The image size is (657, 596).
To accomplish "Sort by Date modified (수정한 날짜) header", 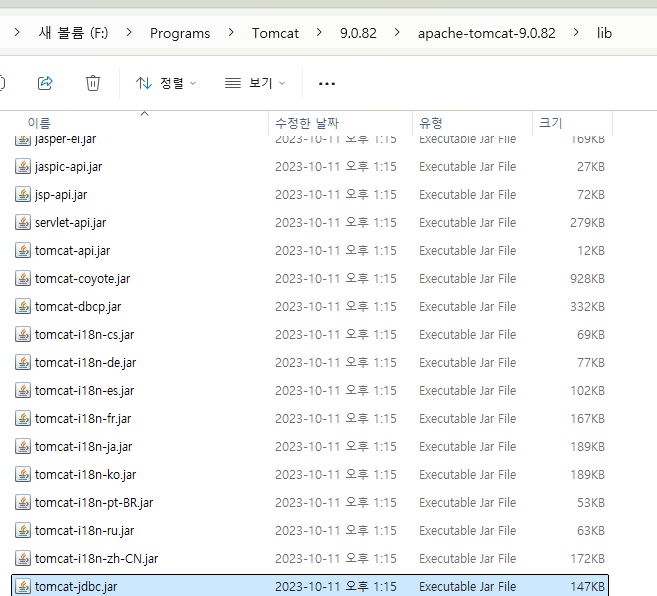I will (307, 123).
